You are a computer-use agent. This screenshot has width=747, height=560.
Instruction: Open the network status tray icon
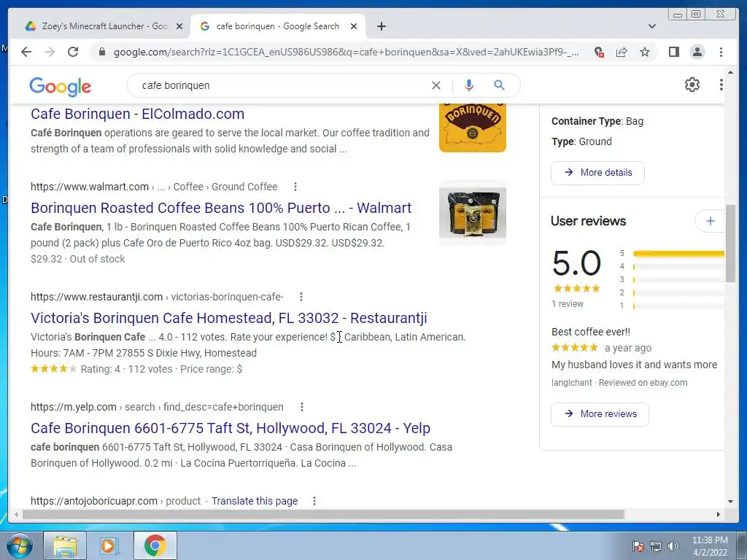[x=656, y=546]
